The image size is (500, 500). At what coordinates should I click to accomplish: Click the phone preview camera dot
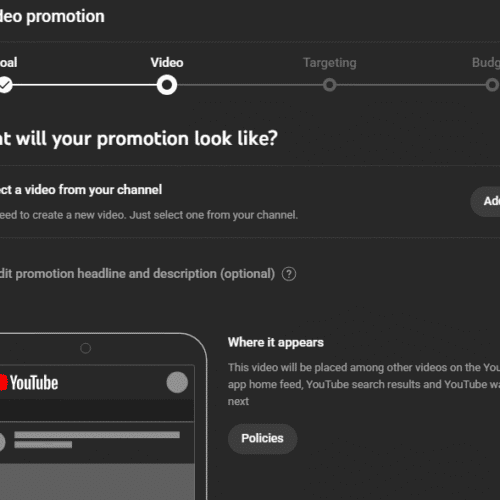point(86,348)
